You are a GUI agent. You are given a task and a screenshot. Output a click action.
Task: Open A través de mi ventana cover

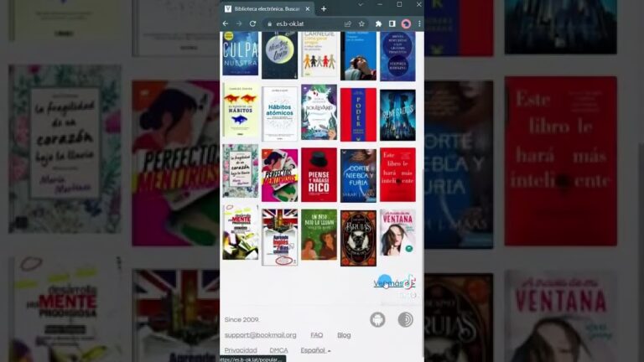[397, 233]
